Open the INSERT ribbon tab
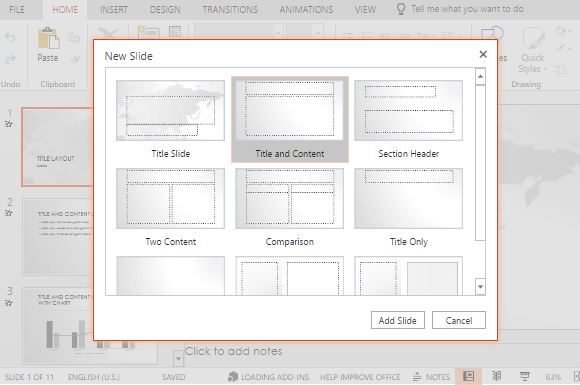Viewport: 580px width, 385px height. 114,10
